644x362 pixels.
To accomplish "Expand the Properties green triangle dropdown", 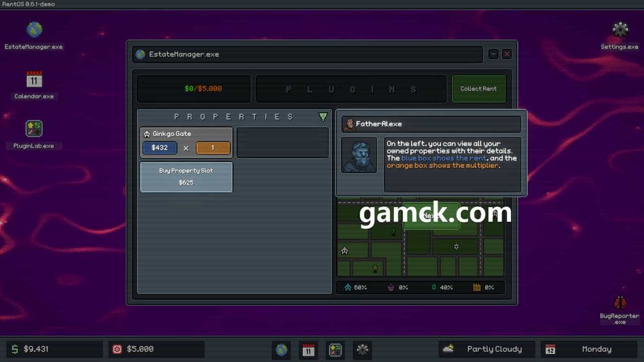I will coord(323,117).
